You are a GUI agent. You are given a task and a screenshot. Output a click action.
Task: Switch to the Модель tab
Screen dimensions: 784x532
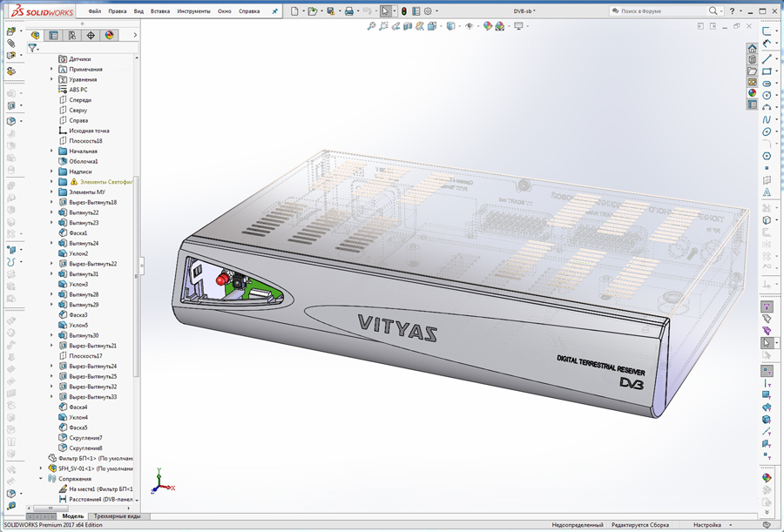[73, 516]
